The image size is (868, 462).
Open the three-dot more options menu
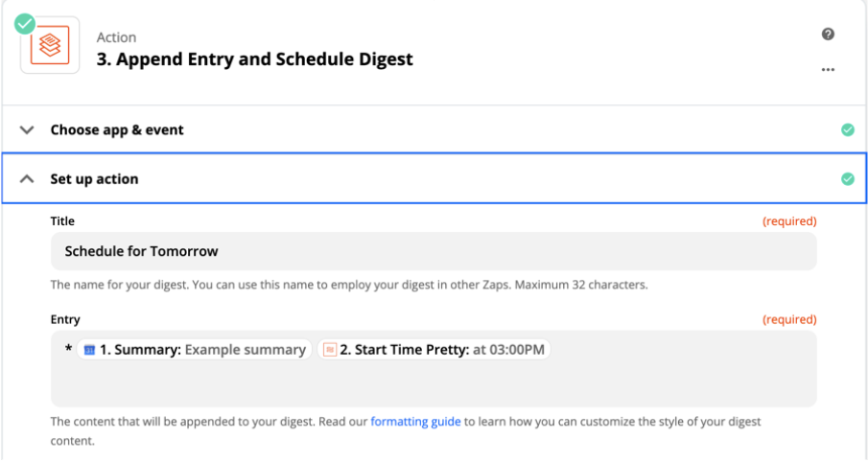coord(828,70)
